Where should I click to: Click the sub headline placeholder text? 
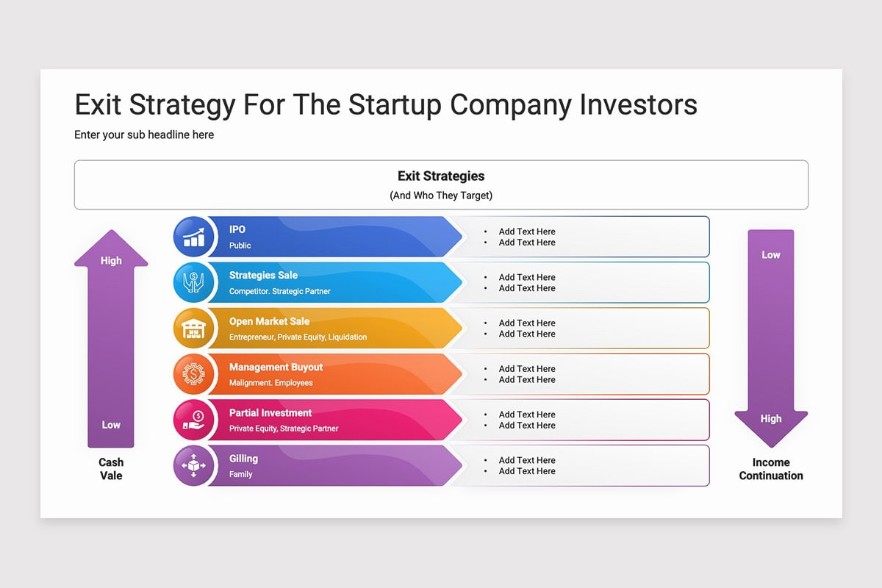click(x=144, y=135)
